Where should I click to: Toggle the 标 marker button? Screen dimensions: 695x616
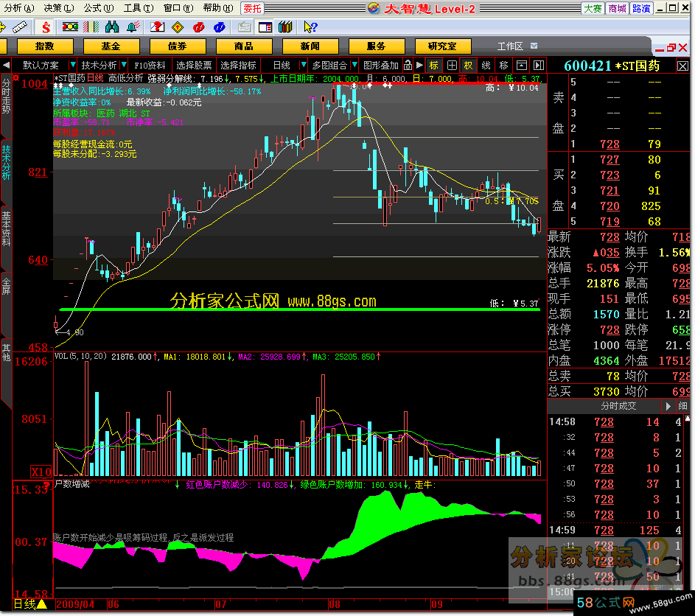433,66
